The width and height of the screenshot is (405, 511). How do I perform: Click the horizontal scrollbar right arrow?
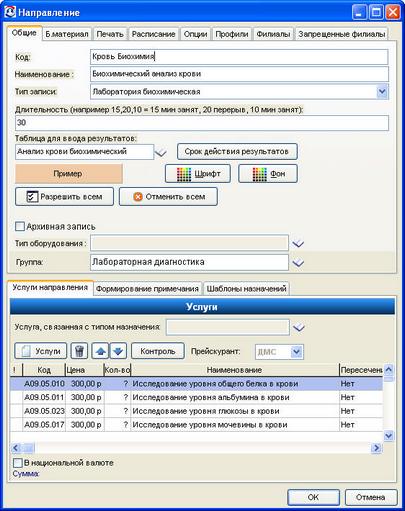[376, 448]
